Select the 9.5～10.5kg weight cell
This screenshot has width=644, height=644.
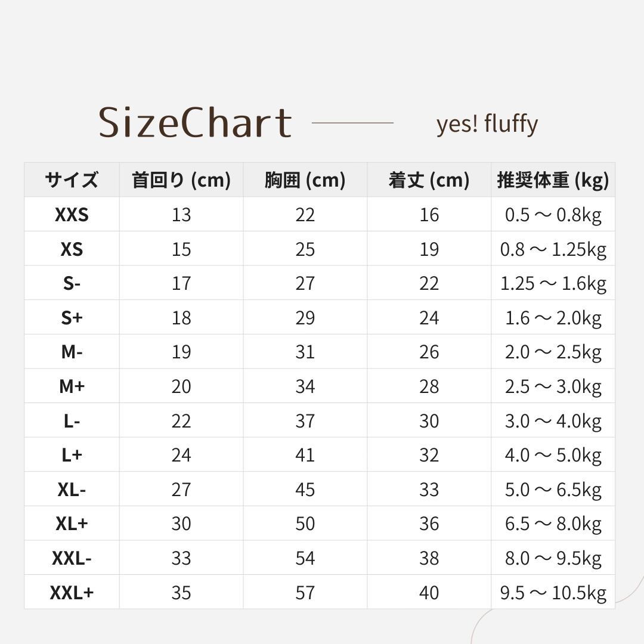(553, 593)
